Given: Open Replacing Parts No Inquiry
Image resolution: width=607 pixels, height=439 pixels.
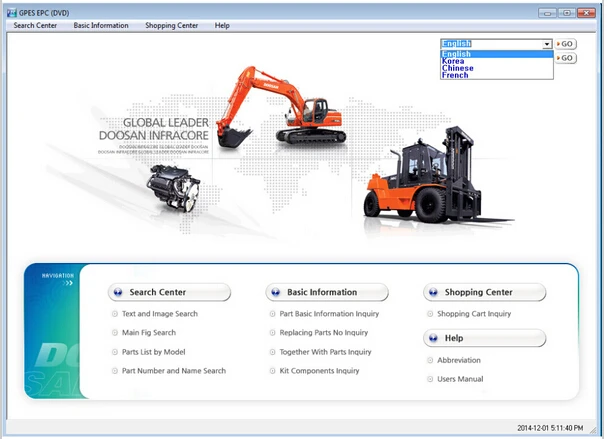Looking at the screenshot, I should pyautogui.click(x=324, y=333).
